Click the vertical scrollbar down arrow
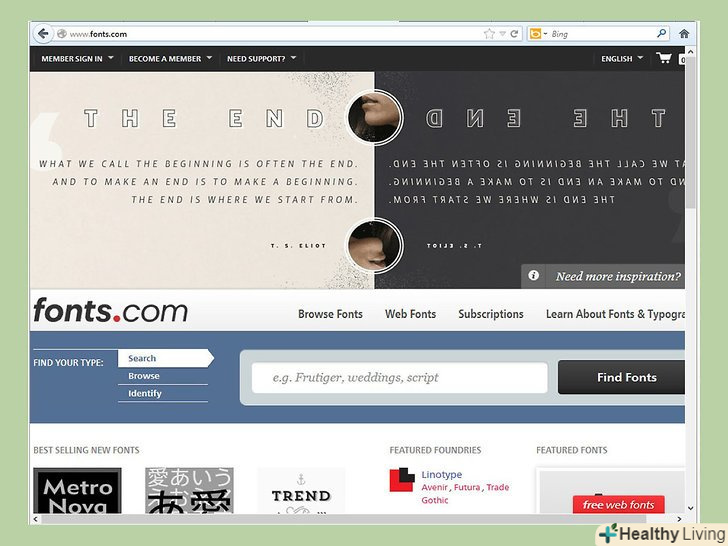Screen dimensions: 728x546 tap(690, 508)
